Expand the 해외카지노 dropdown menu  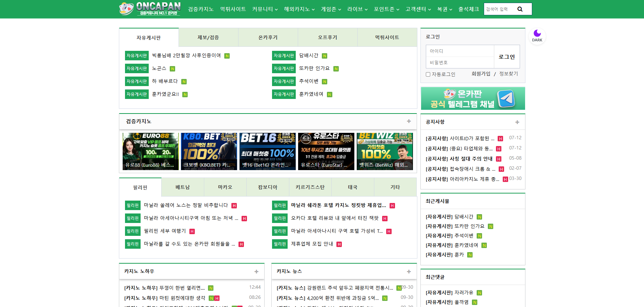[299, 9]
